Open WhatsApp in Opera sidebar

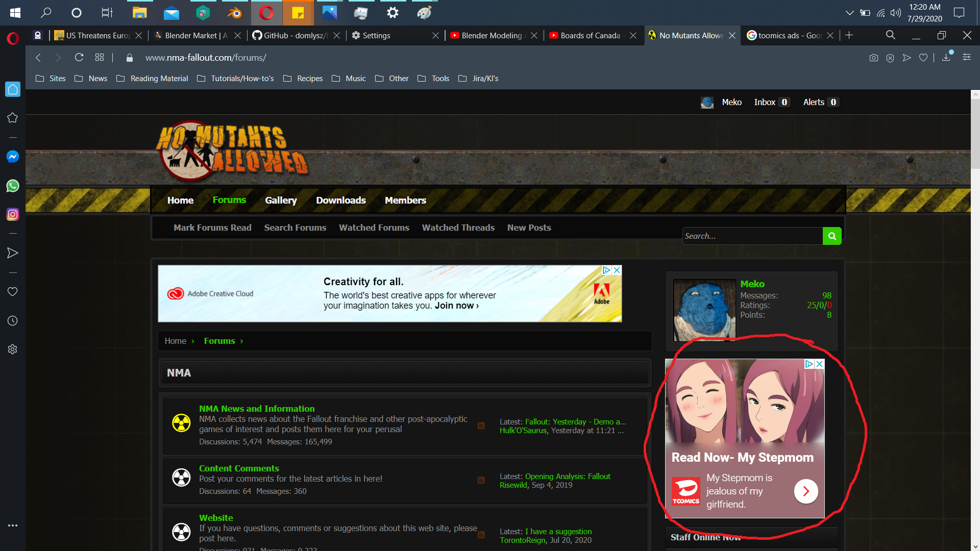pyautogui.click(x=13, y=186)
